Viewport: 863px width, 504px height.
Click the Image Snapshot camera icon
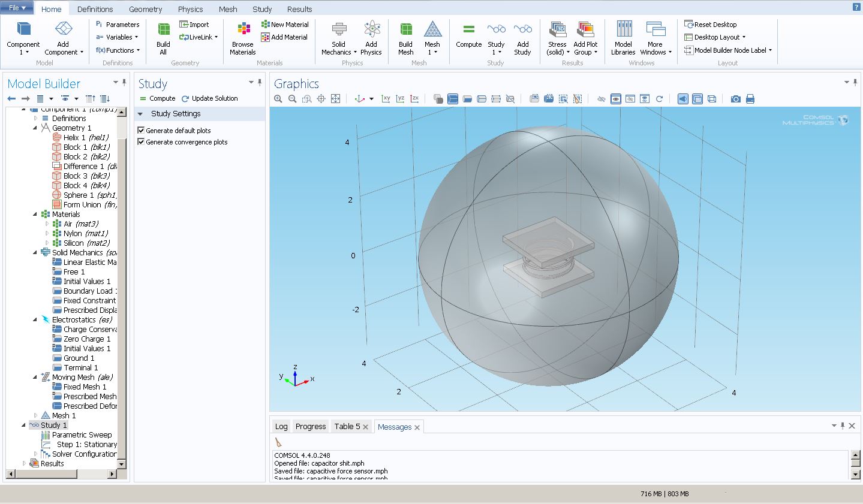736,99
